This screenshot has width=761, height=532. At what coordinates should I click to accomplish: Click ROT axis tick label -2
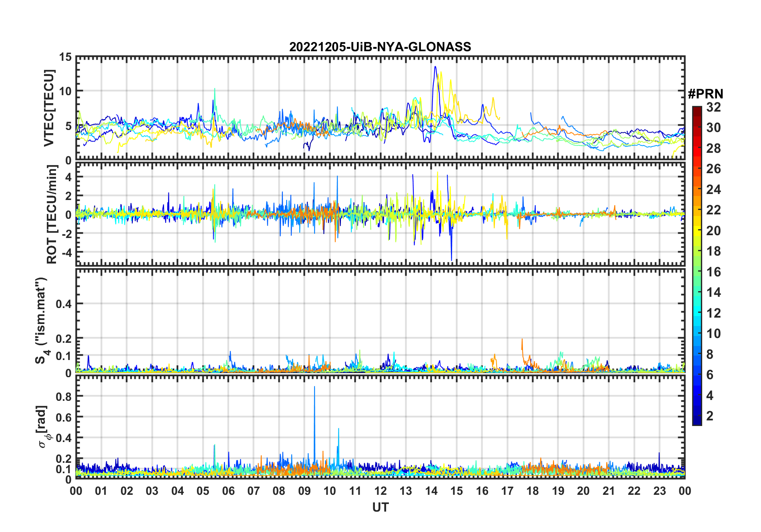click(66, 233)
